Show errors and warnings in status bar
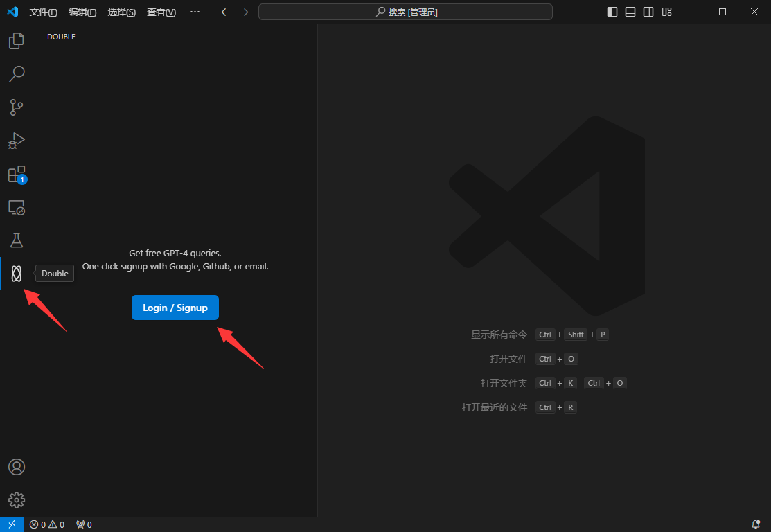 pyautogui.click(x=46, y=524)
